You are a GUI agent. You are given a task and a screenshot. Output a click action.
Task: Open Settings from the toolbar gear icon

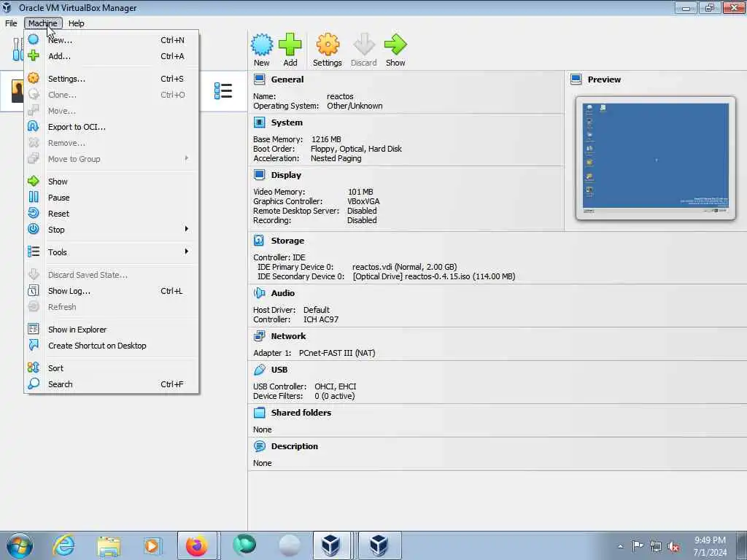[328, 44]
